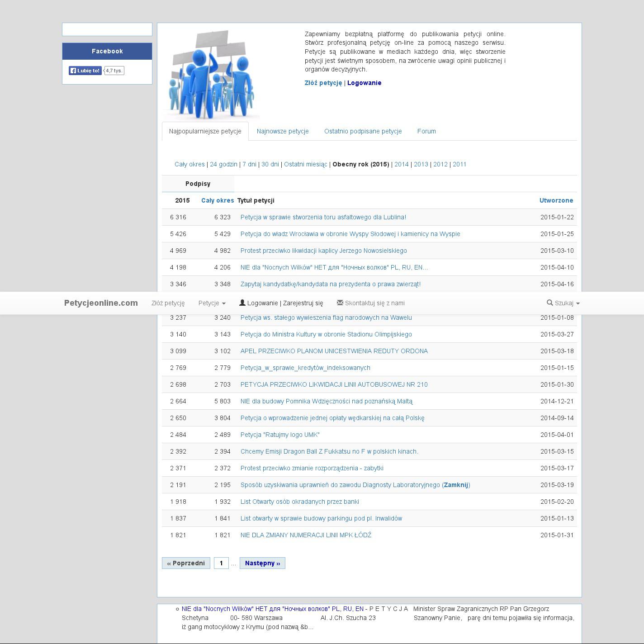Click the Złóż petycję link in the intro

tap(323, 83)
